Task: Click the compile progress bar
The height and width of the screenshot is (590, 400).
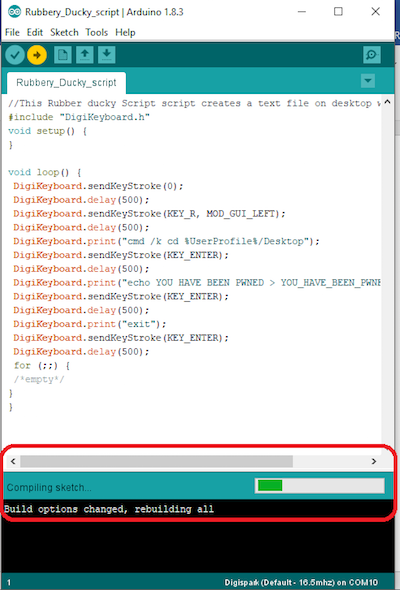Action: [320, 486]
